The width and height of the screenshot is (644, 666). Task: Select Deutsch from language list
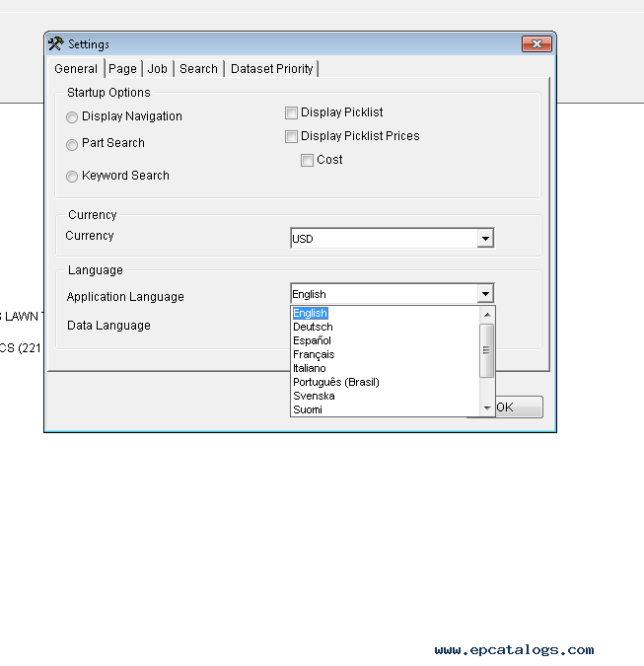(313, 327)
